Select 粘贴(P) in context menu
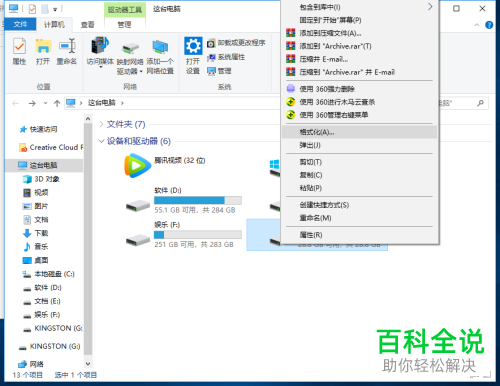500x386 pixels. (x=359, y=188)
